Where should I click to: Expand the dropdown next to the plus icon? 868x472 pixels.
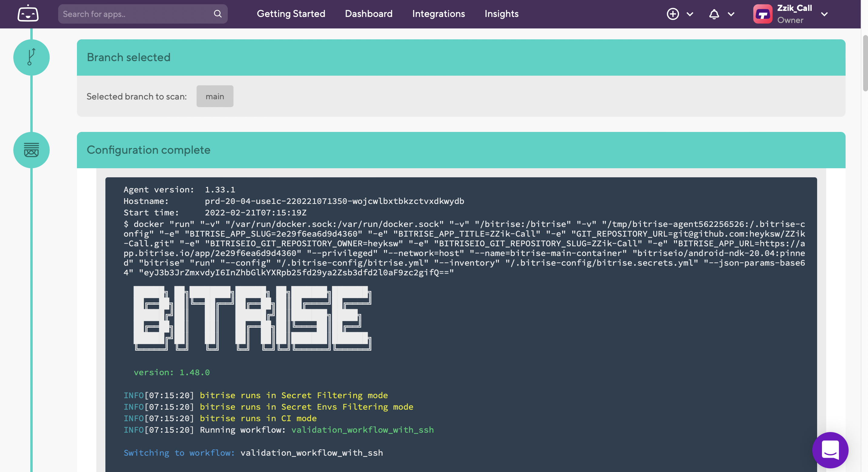[690, 14]
